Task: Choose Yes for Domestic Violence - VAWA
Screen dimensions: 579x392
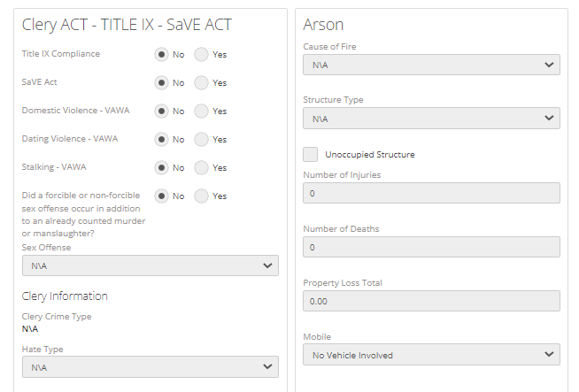Action: [x=201, y=111]
